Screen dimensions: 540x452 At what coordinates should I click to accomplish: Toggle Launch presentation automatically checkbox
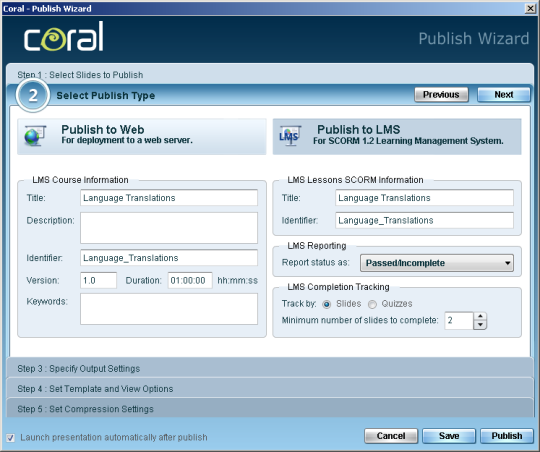(x=11, y=438)
